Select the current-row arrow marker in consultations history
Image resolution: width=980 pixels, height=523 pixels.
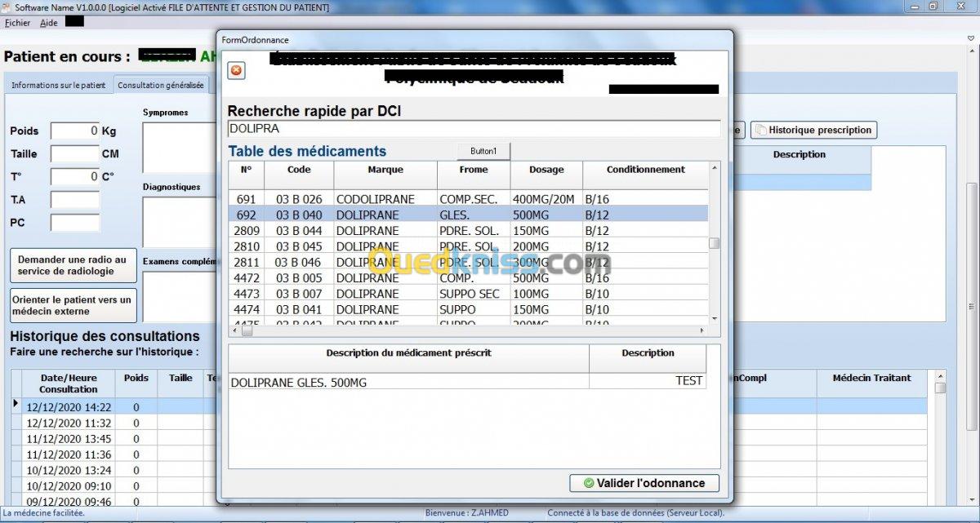click(16, 404)
